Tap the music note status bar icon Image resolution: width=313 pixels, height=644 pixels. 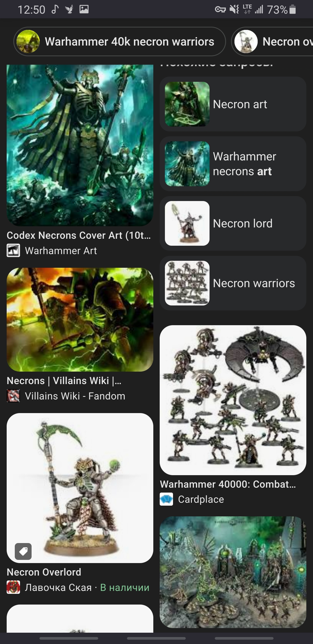click(55, 10)
